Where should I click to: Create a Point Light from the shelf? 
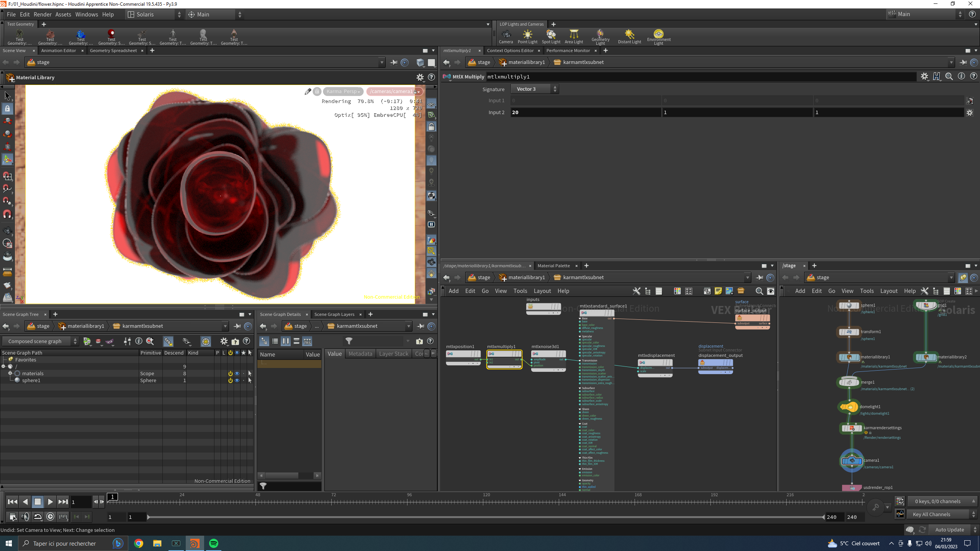coord(527,36)
